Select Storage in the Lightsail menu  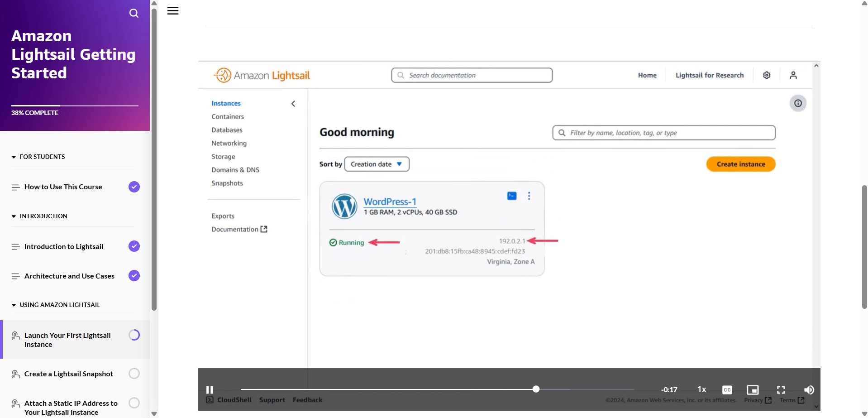point(223,156)
